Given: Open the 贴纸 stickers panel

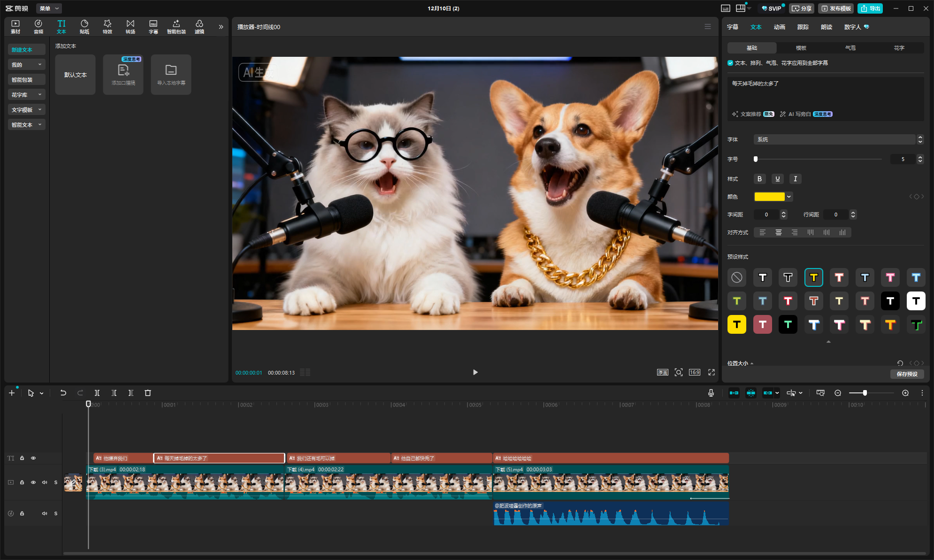Looking at the screenshot, I should tap(84, 26).
